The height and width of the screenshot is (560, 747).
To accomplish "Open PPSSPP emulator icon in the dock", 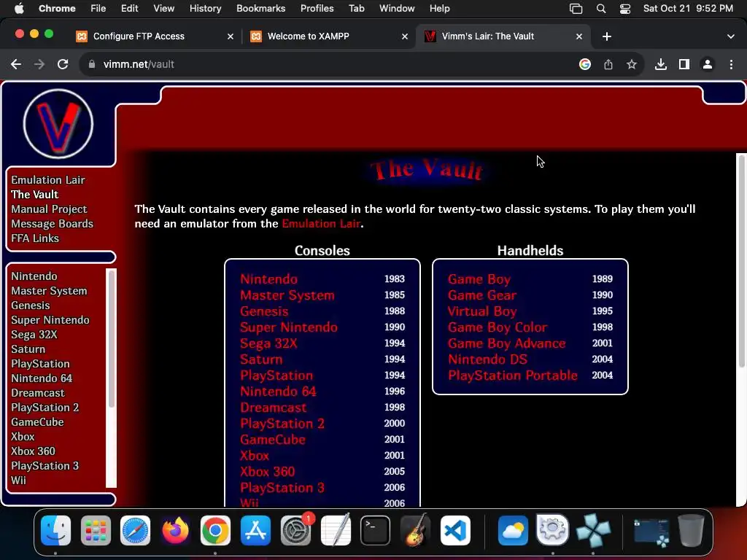I will tap(593, 531).
